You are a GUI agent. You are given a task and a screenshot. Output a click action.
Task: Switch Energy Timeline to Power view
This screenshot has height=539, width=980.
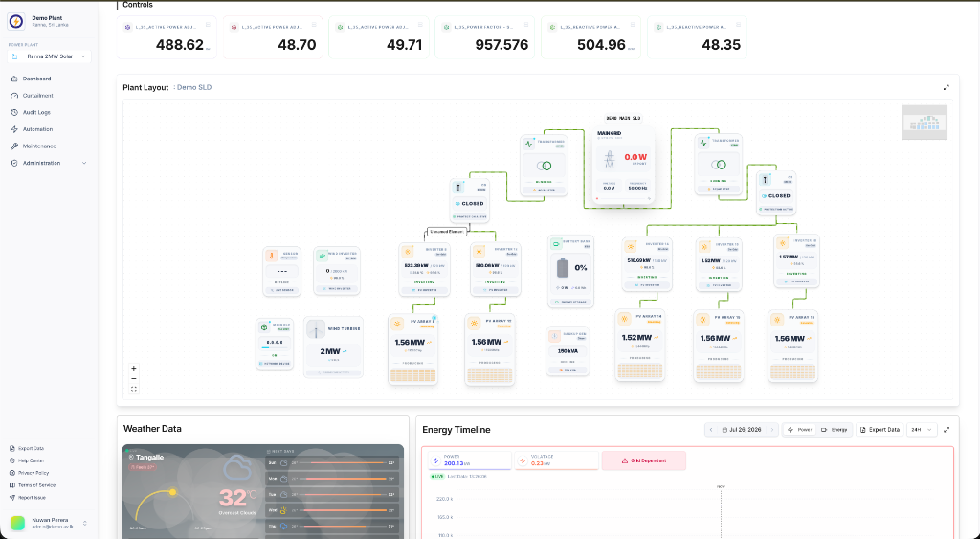800,430
